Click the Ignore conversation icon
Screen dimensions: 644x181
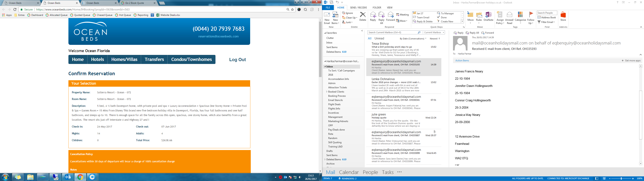coord(348,13)
